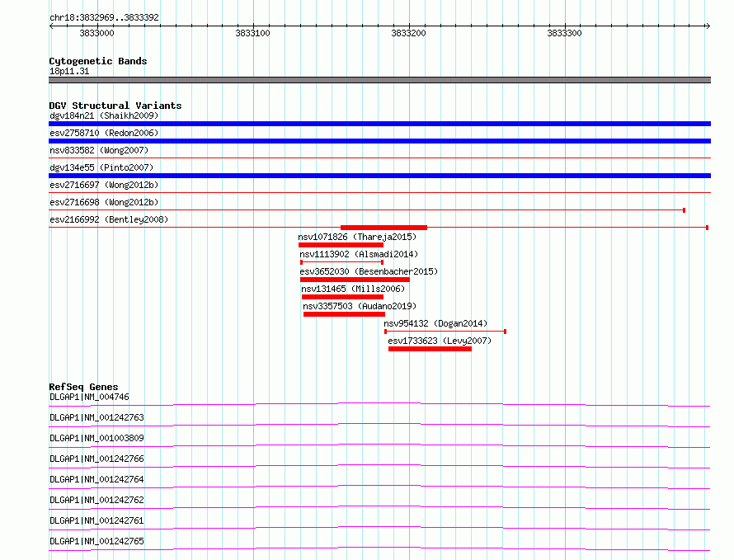Image resolution: width=734 pixels, height=560 pixels.
Task: Click the red bar under esv1733623
Action: point(430,349)
